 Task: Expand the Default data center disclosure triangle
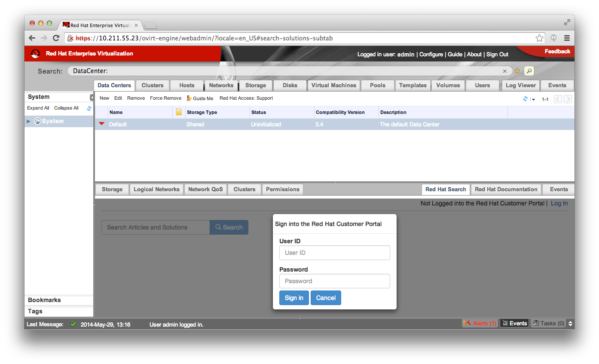(102, 124)
